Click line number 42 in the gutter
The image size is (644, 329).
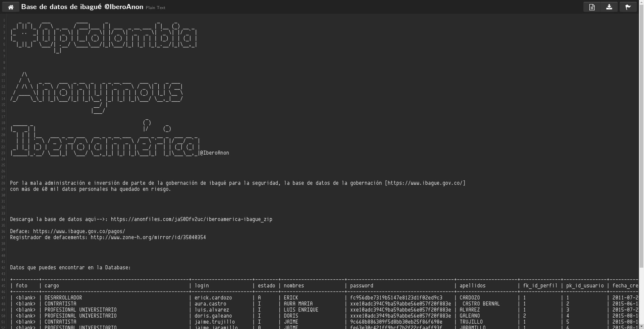pyautogui.click(x=3, y=268)
